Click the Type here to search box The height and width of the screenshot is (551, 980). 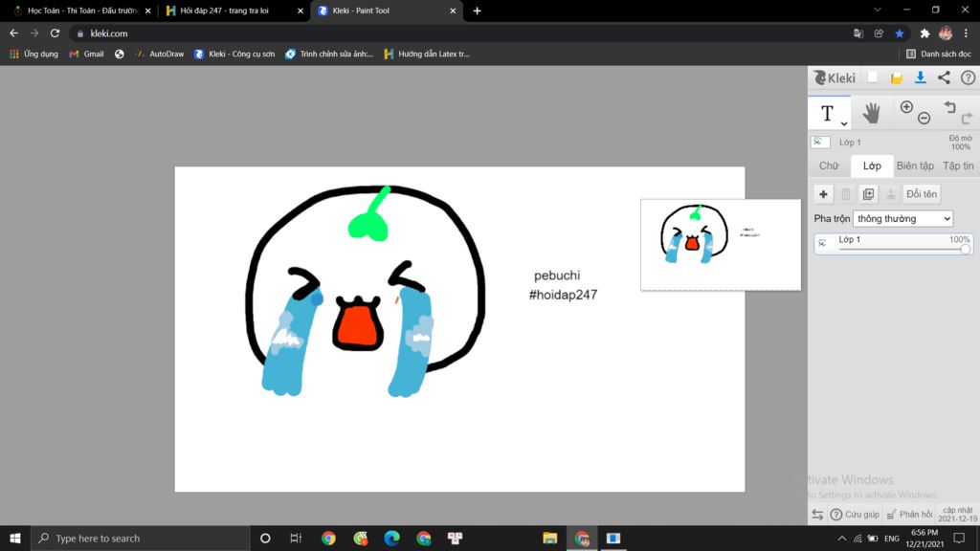tap(140, 538)
